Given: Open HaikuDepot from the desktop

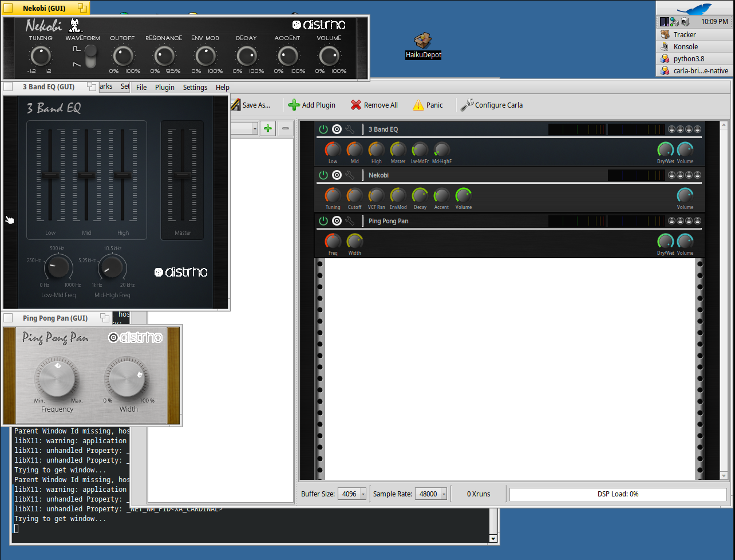Looking at the screenshot, I should [x=423, y=46].
